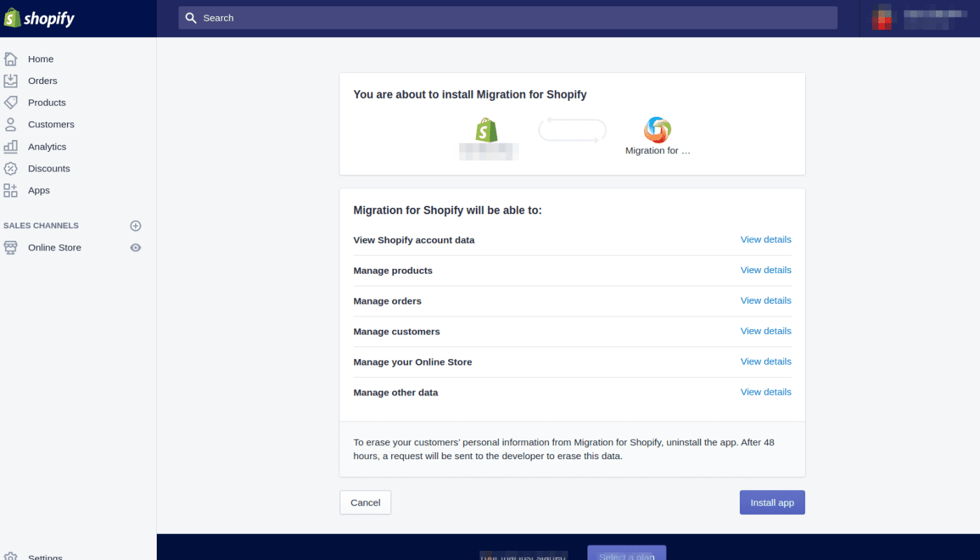Click the 'Manage other data' text
The image size is (980, 560).
coord(395,393)
